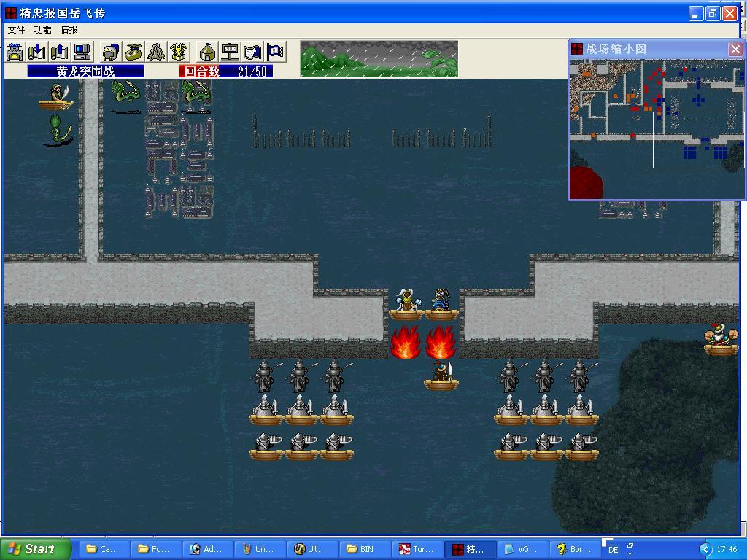Click the 回合数 21/50 turn counter
Viewport: 747px width, 560px height.
(226, 71)
